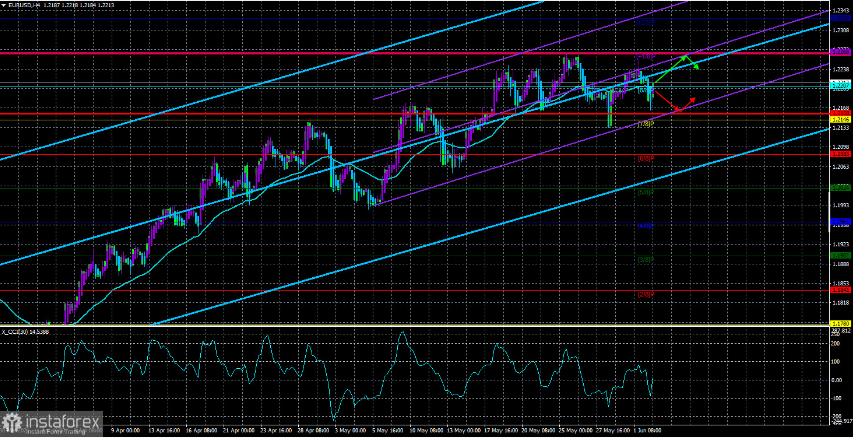Select the cyan current price label 1.2207
This screenshot has width=853, height=438.
(840, 85)
